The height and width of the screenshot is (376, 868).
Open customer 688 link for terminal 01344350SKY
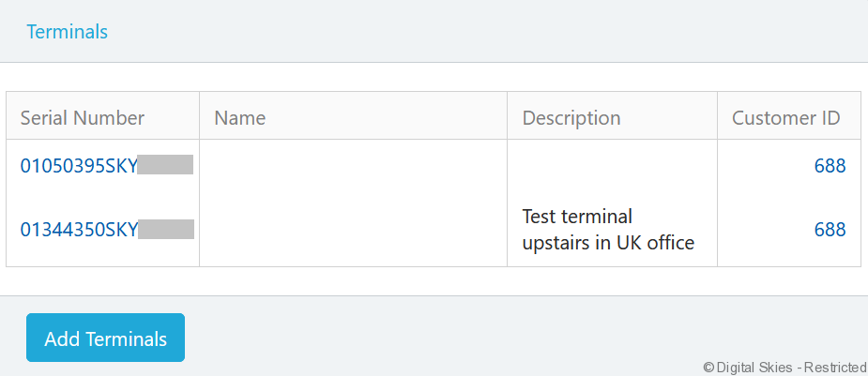830,230
